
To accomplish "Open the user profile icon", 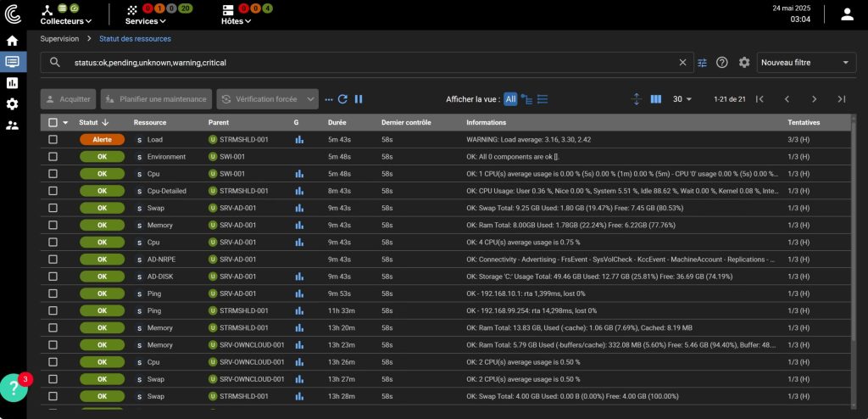I will click(x=847, y=14).
